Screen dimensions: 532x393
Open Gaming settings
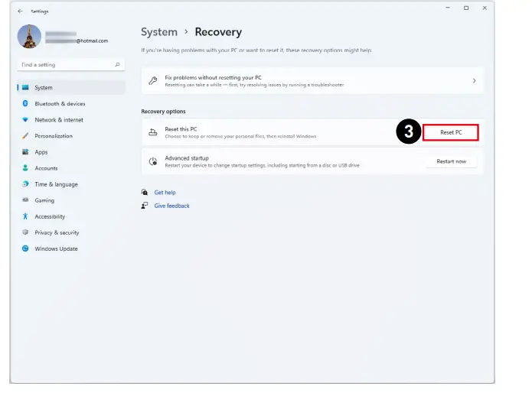point(71,200)
